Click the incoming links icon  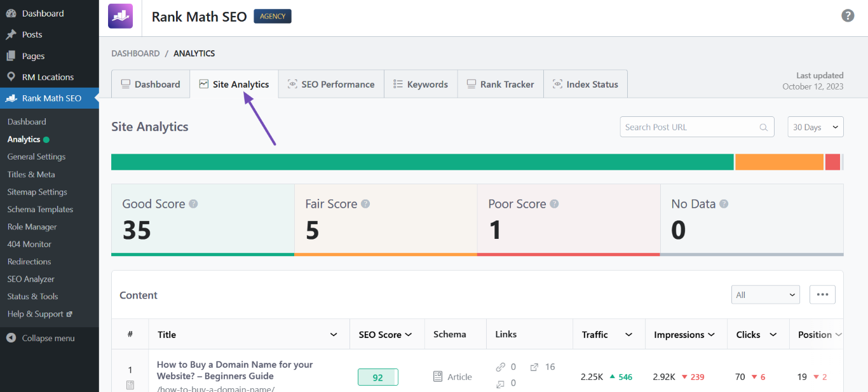pyautogui.click(x=501, y=383)
